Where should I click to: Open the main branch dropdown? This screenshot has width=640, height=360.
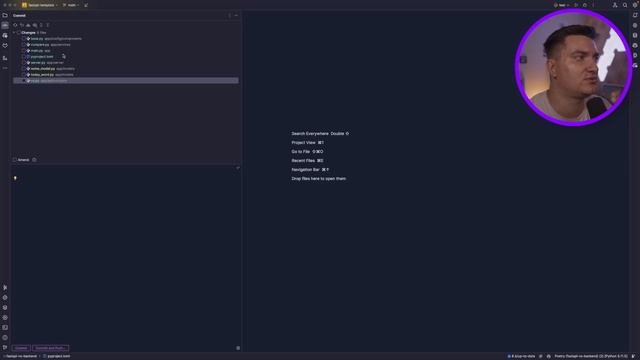[71, 5]
